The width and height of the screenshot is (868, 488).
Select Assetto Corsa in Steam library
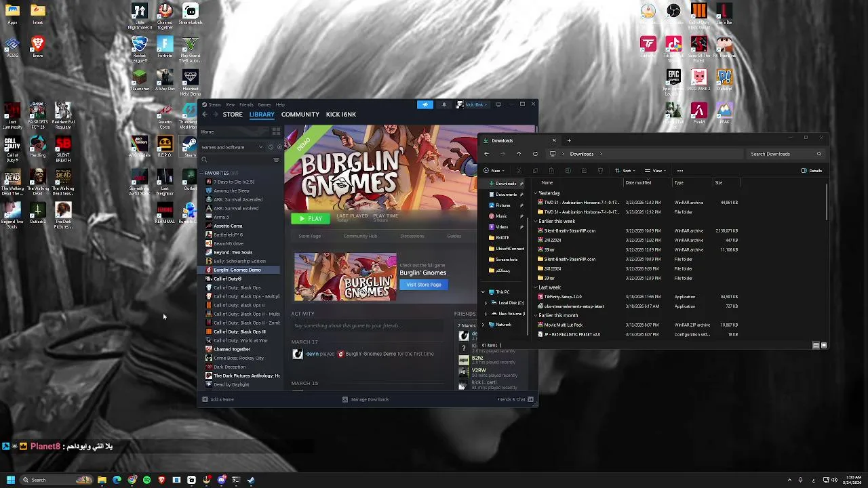coord(228,226)
